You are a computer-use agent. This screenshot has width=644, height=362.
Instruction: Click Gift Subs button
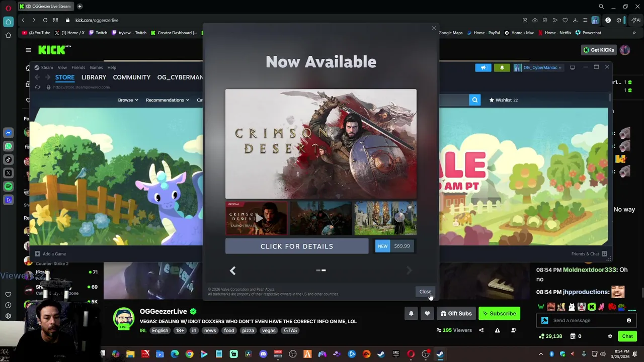[x=456, y=314]
